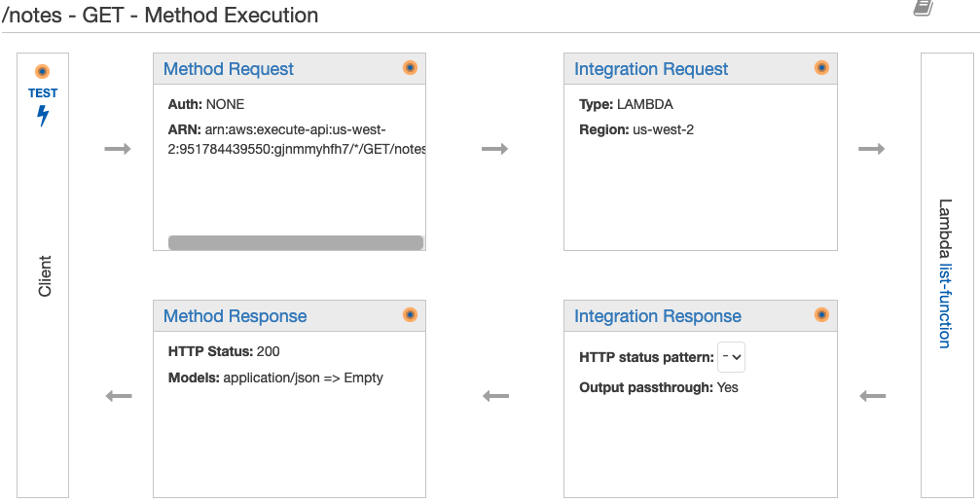Screen dimensions: 980x504
Task: Click the orange dot above TEST
Action: (x=42, y=71)
